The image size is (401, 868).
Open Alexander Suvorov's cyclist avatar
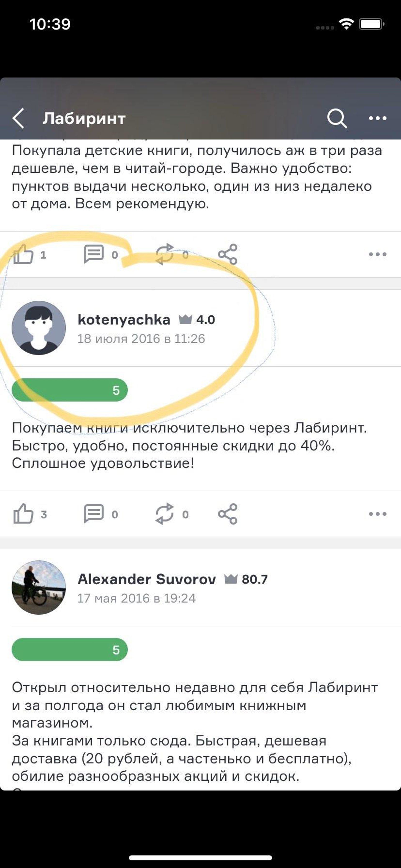pos(39,588)
